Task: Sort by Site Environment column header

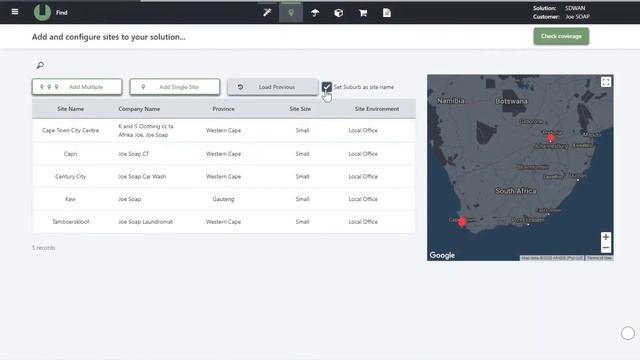Action: click(377, 109)
